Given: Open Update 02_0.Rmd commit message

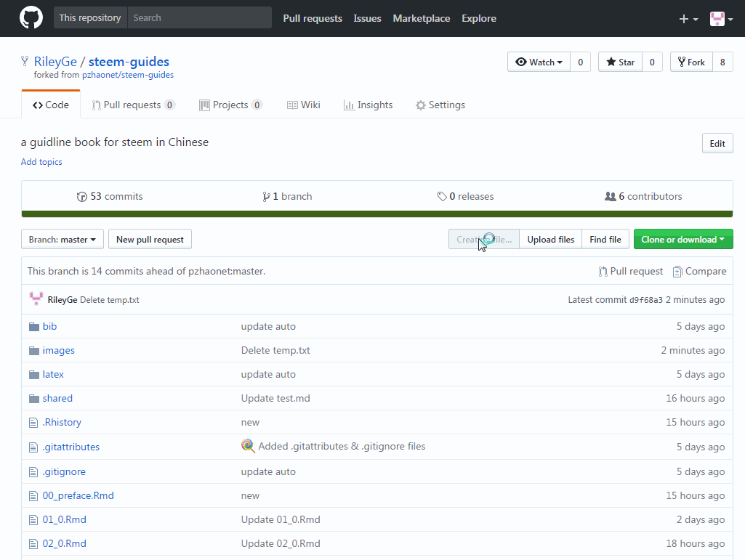Looking at the screenshot, I should [281, 543].
